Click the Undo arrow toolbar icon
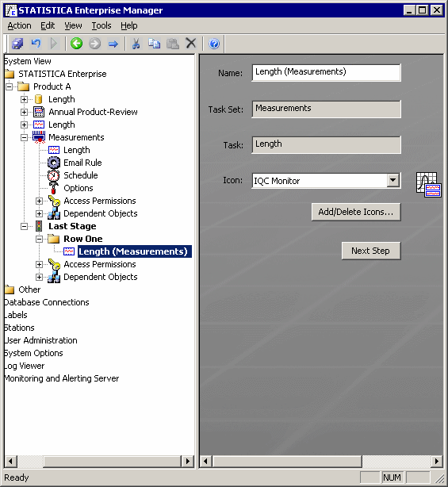The width and height of the screenshot is (448, 487). point(36,43)
